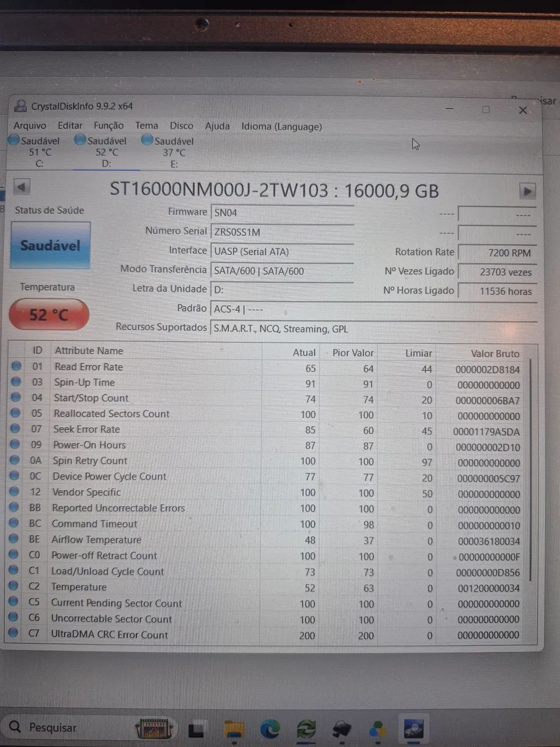Image resolution: width=560 pixels, height=747 pixels.
Task: Click status dot for Start/Stop Count
Action: tap(16, 397)
